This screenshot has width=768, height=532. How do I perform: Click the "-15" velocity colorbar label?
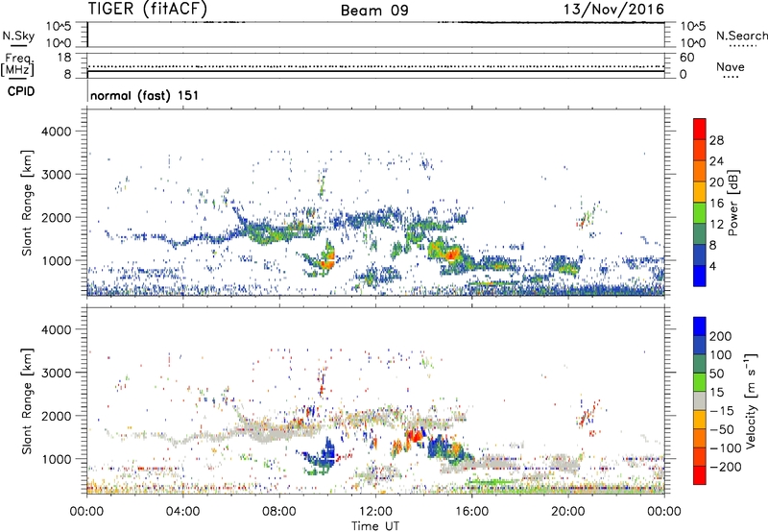pyautogui.click(x=721, y=411)
